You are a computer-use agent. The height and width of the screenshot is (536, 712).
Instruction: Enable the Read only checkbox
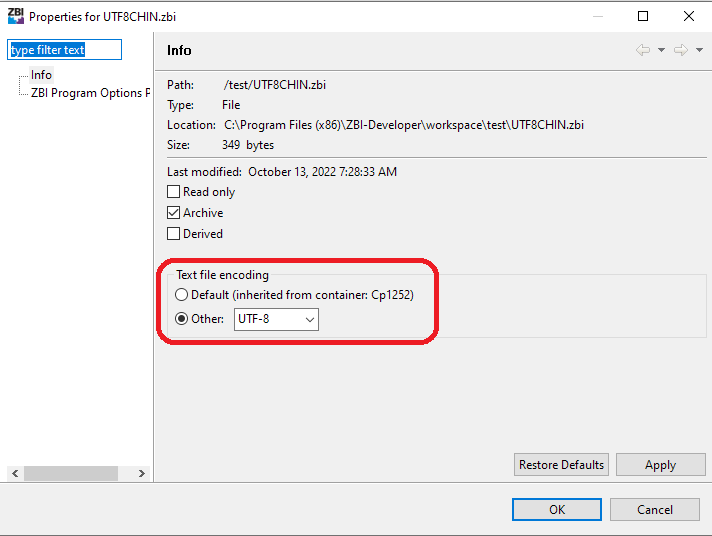pyautogui.click(x=174, y=192)
